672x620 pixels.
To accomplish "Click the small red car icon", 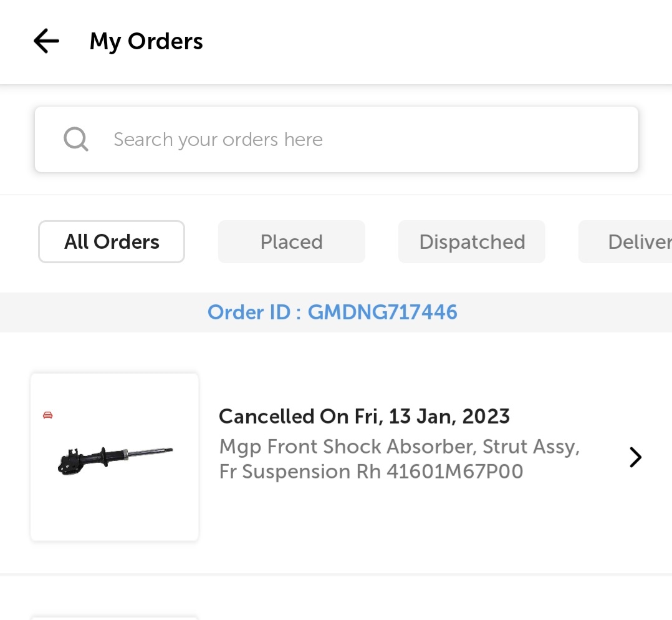I will tap(48, 415).
